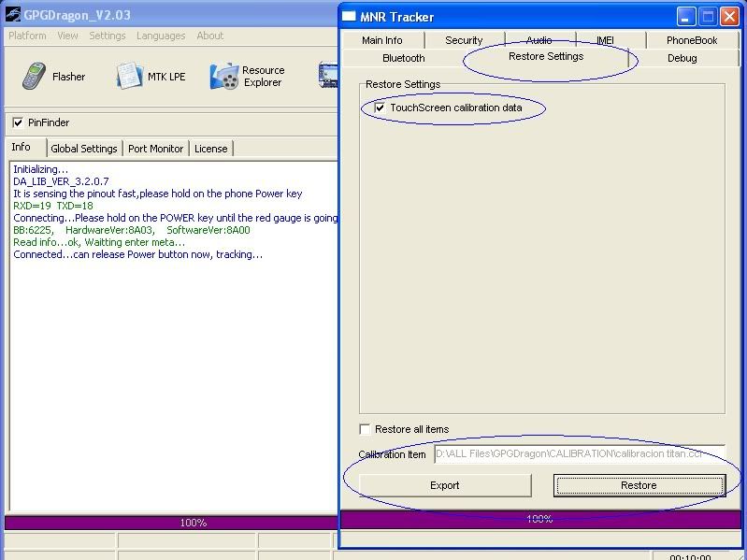The width and height of the screenshot is (747, 560).
Task: Click 'Connected...can release Power button' line
Action: tap(138, 254)
